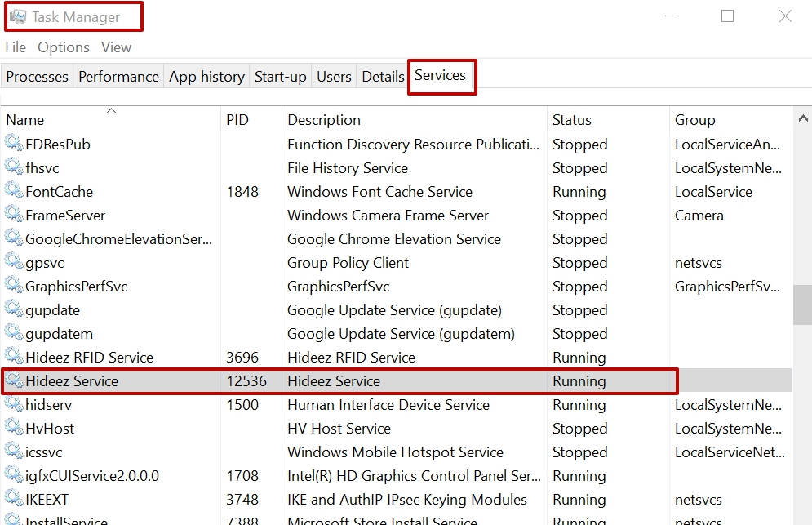Open the View menu
812x525 pixels.
[116, 47]
